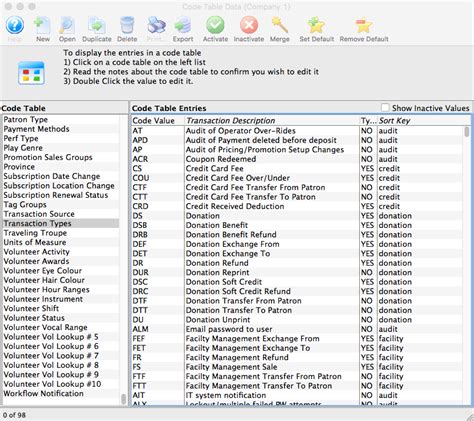The width and height of the screenshot is (474, 421).
Task: Select Payment Methods code table
Action: pos(61,129)
